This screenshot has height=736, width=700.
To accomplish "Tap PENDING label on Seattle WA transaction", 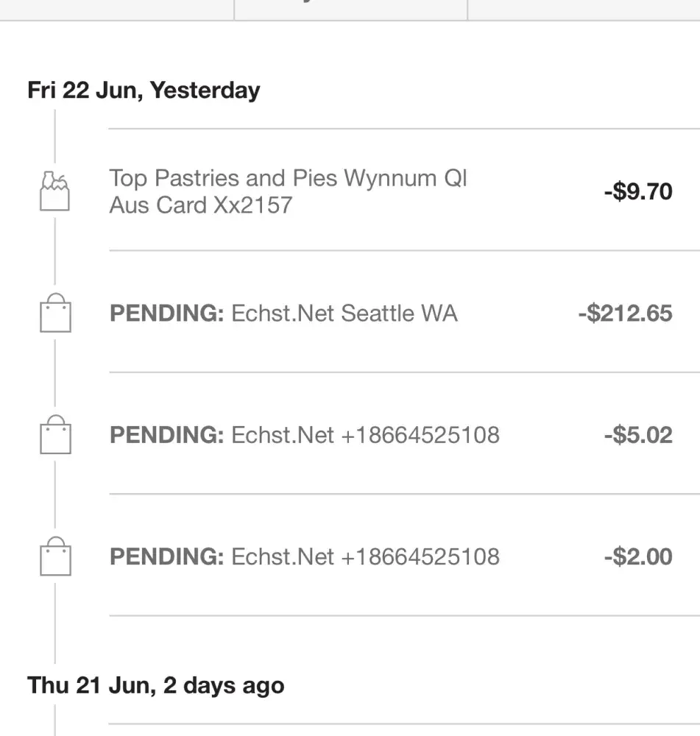I will coord(166,314).
